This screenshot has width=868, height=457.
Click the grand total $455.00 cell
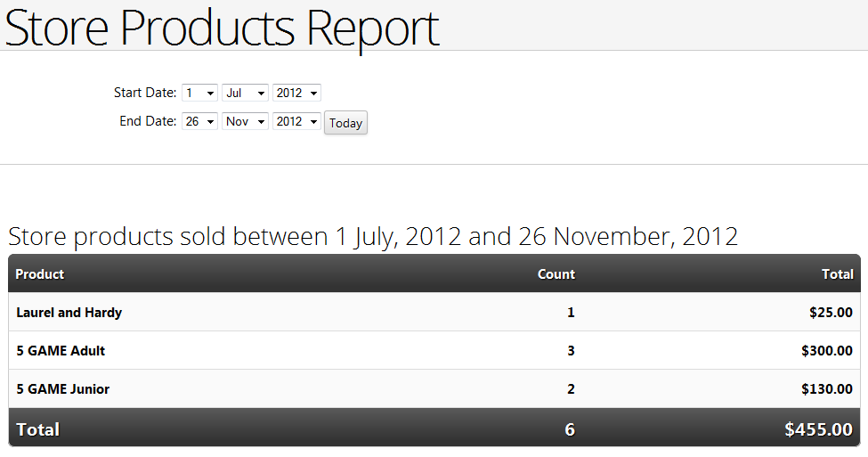pos(819,429)
